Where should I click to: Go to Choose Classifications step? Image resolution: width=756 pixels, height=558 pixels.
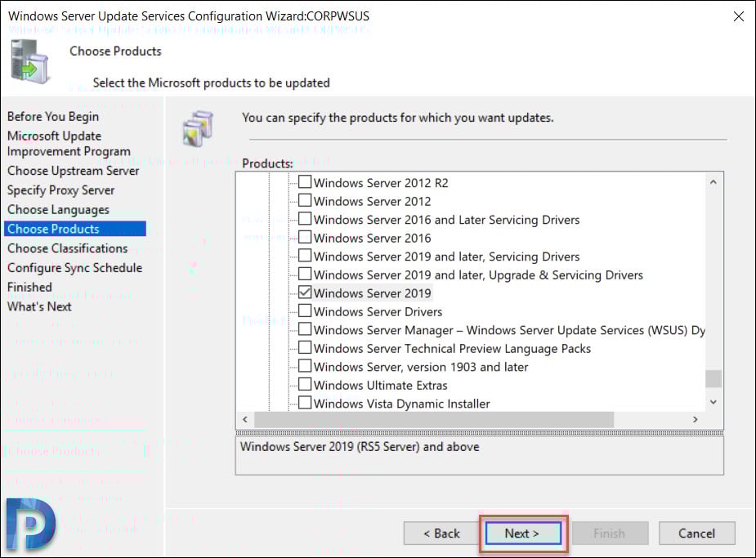coord(68,248)
